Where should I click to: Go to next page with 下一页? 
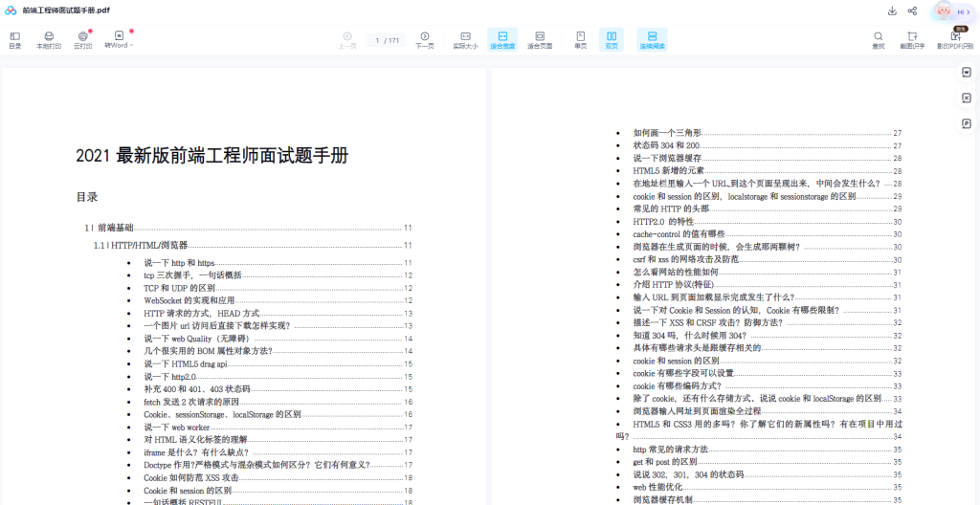(425, 40)
